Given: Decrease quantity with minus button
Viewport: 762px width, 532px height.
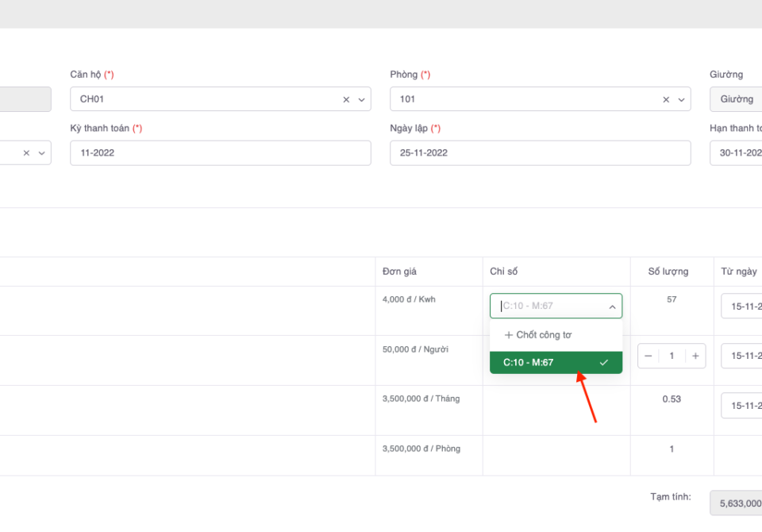Looking at the screenshot, I should pyautogui.click(x=648, y=356).
